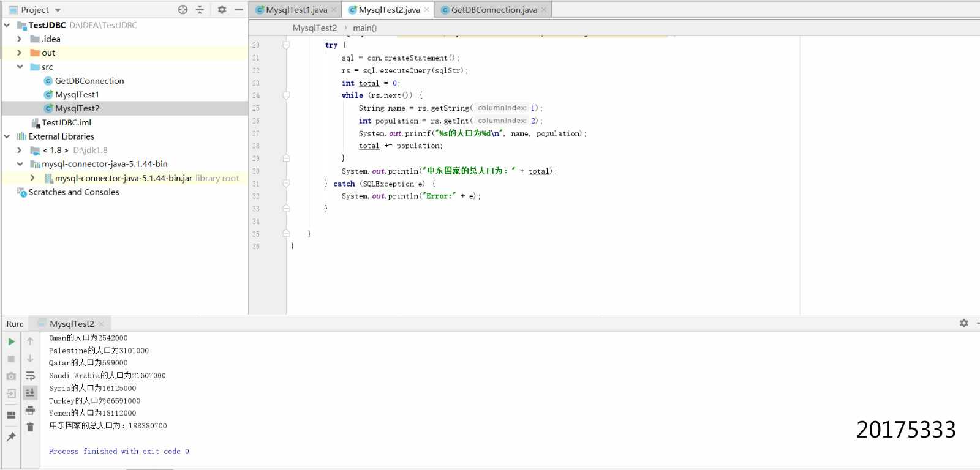980x470 pixels.
Task: Click console line 'Turkey的人口为66591000'
Action: click(x=95, y=401)
